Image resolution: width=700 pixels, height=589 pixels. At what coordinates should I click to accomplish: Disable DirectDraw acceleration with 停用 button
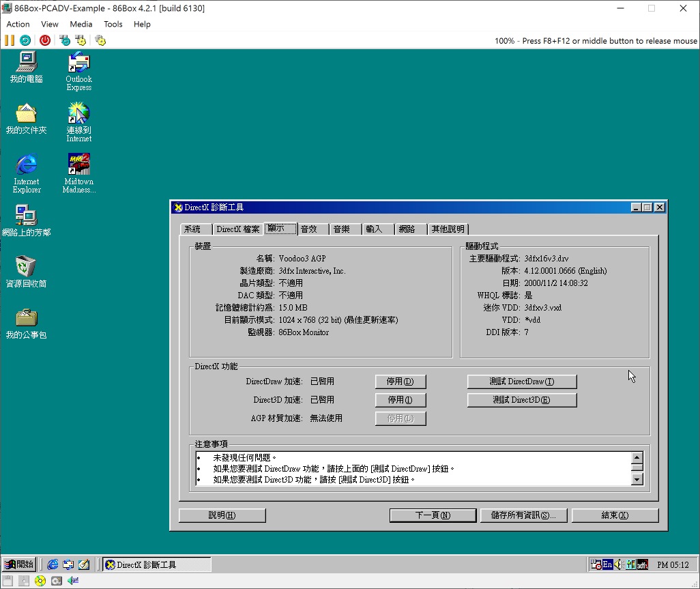tap(400, 381)
